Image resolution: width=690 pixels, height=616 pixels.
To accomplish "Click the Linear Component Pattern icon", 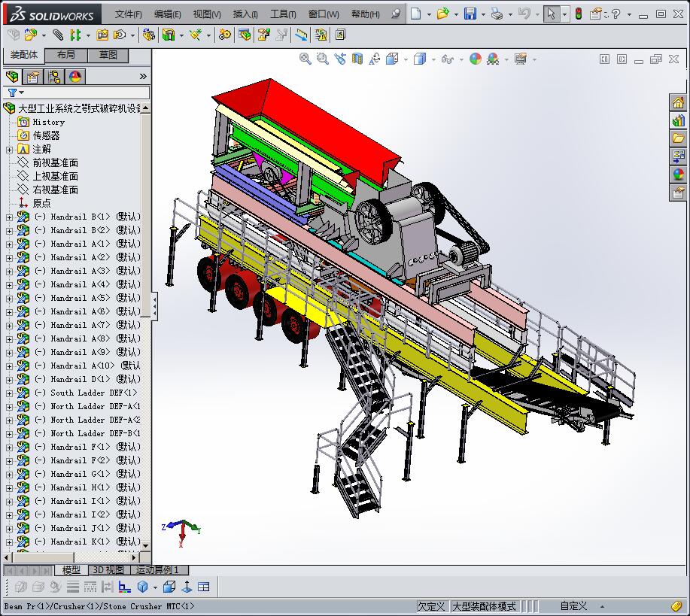I will [x=75, y=35].
